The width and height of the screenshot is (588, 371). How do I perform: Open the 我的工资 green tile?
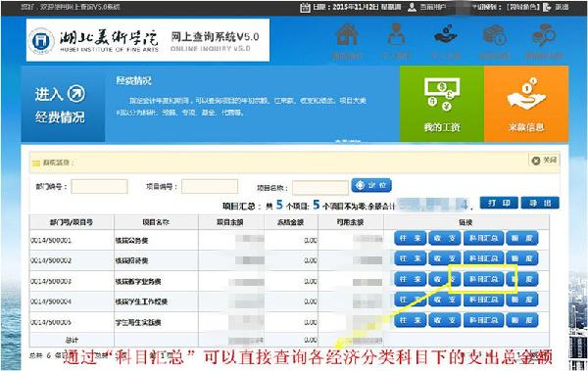click(442, 104)
